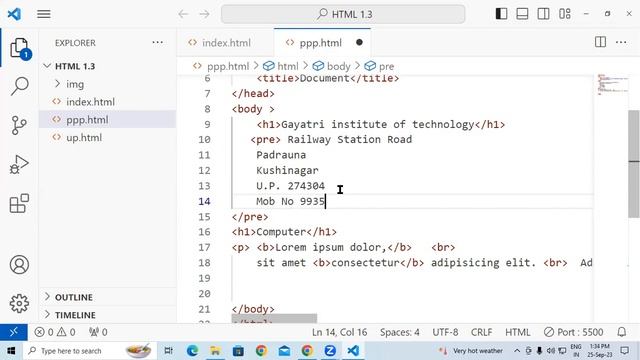Open File Explorer from taskbar
The image size is (640, 360).
point(215,351)
